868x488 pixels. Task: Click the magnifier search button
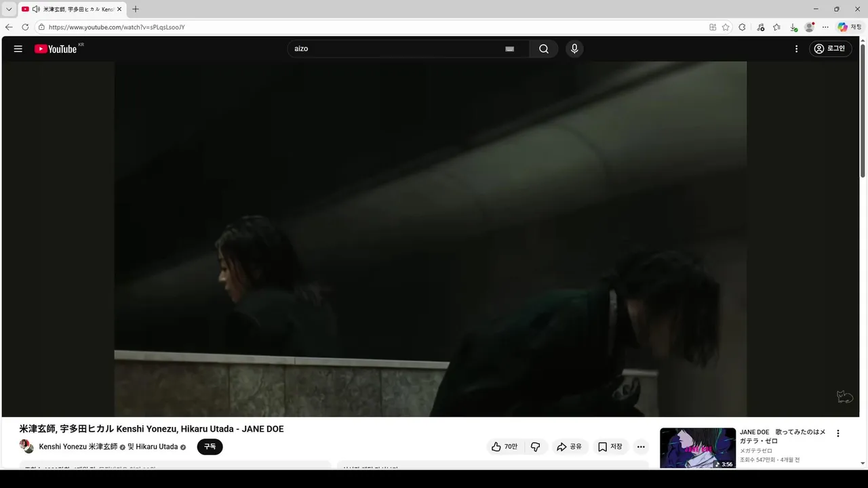(x=544, y=49)
